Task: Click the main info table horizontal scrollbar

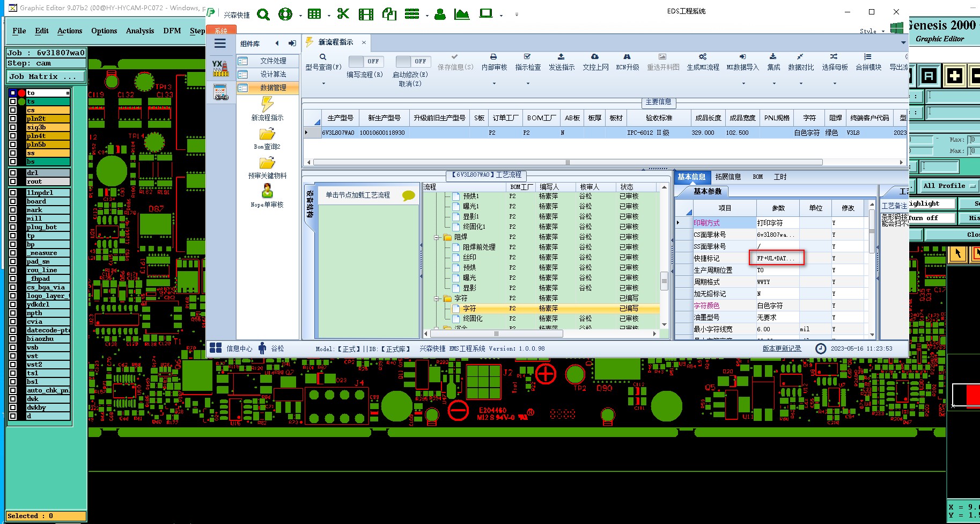Action: [568, 162]
